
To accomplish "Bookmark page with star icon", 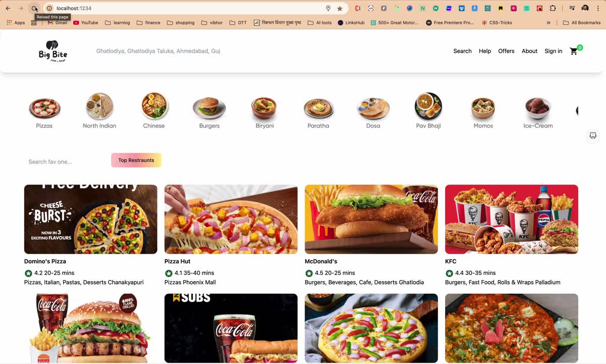I will coord(340,8).
